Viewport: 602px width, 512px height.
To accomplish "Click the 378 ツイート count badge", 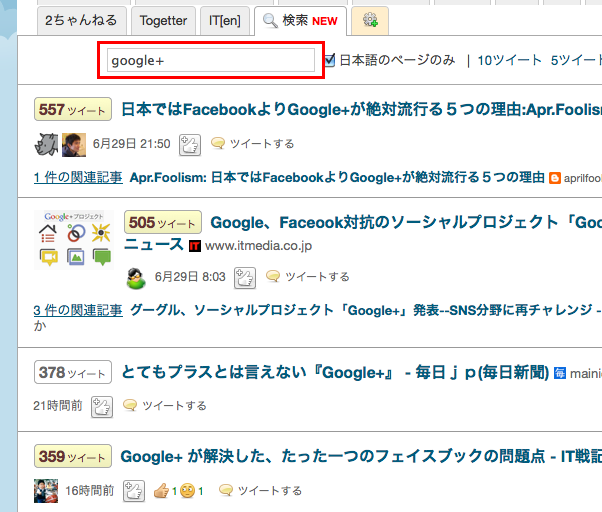I will point(73,372).
